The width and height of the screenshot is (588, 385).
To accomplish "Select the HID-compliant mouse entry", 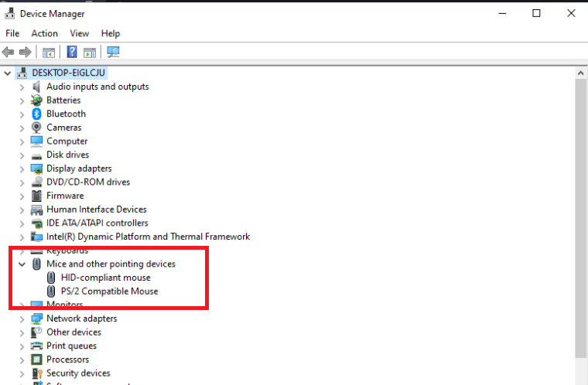I will (x=106, y=278).
